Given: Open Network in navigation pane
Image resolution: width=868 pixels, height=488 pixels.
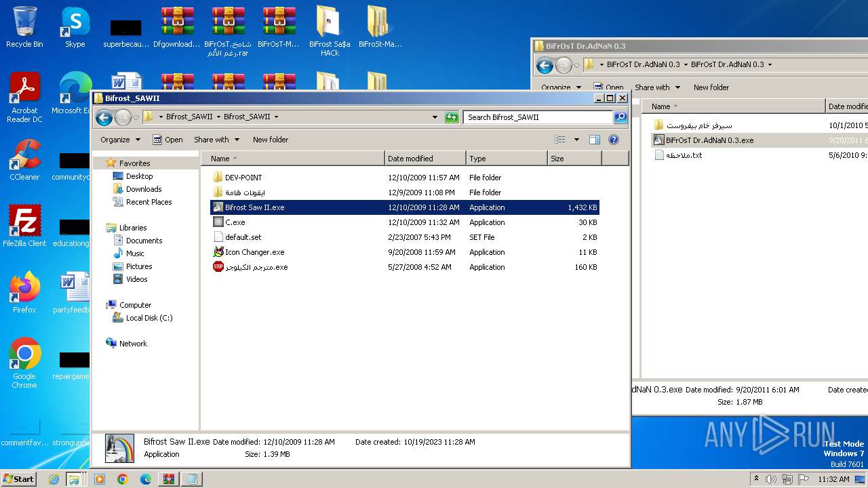Looking at the screenshot, I should (x=133, y=344).
